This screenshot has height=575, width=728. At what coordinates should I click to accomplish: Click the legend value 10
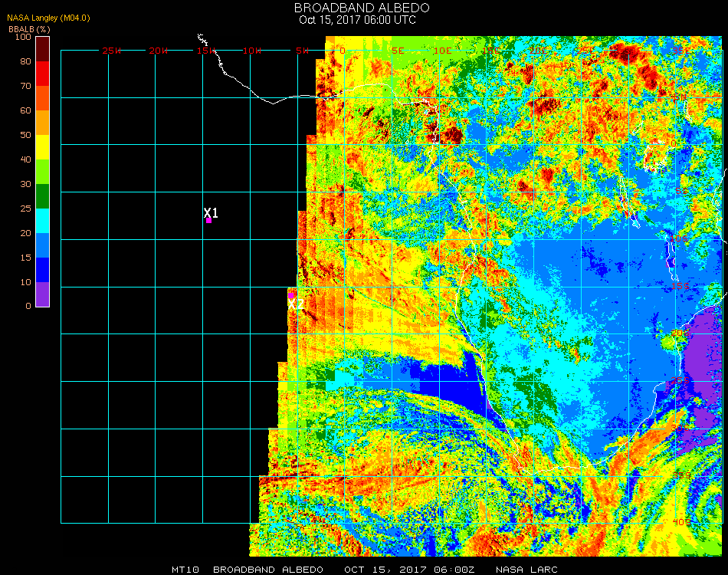25,282
